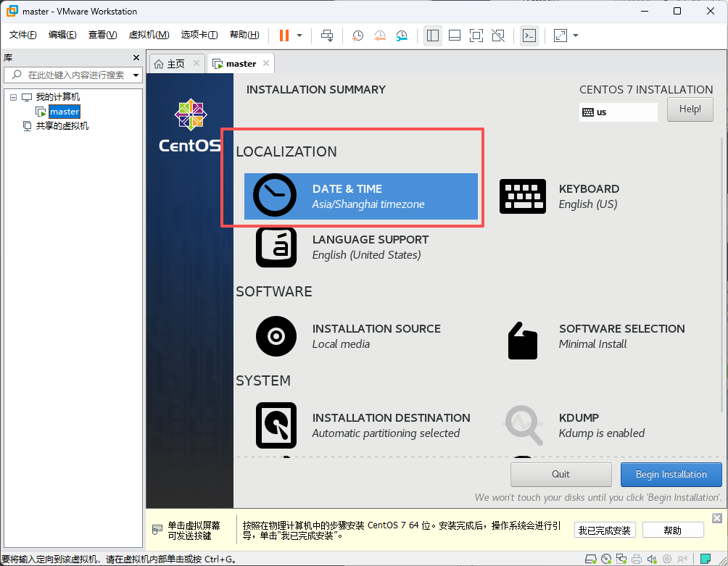Open the DATE & TIME settings
This screenshot has width=728, height=566.
(361, 196)
